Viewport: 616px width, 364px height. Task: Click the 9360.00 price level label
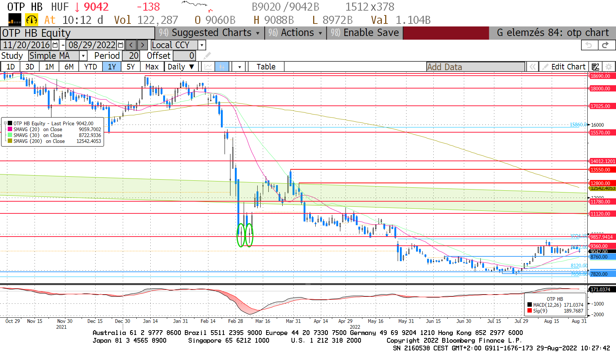tap(602, 246)
